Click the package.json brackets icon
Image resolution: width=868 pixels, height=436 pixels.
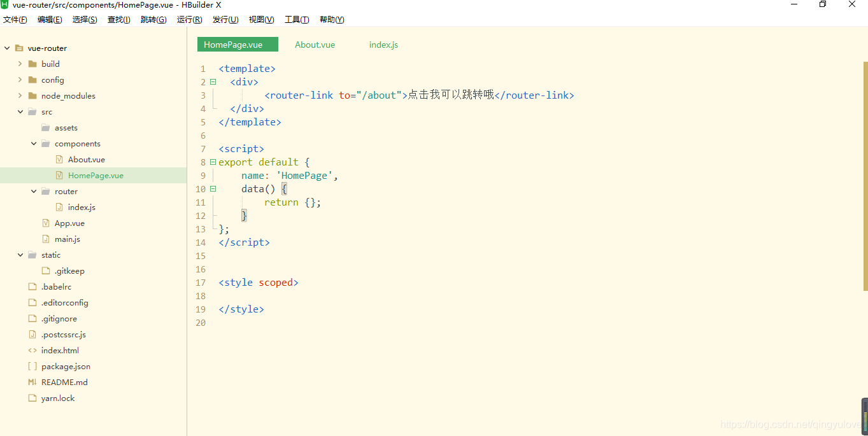click(32, 366)
